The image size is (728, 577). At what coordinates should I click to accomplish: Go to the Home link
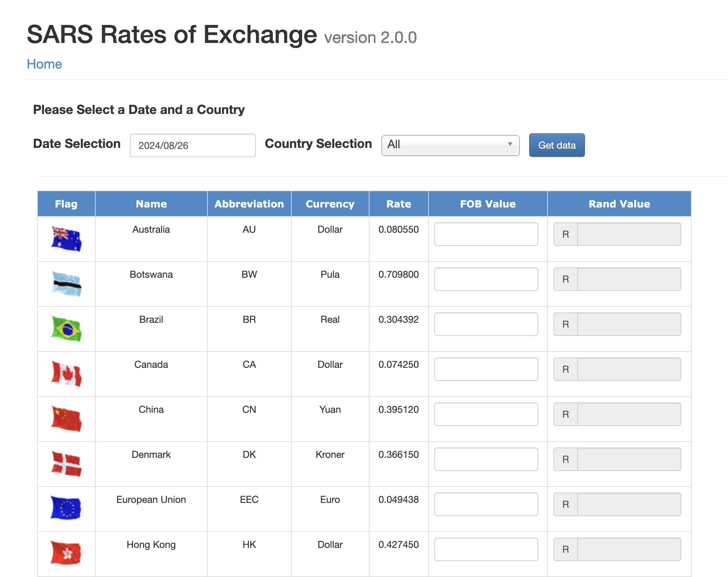point(44,64)
